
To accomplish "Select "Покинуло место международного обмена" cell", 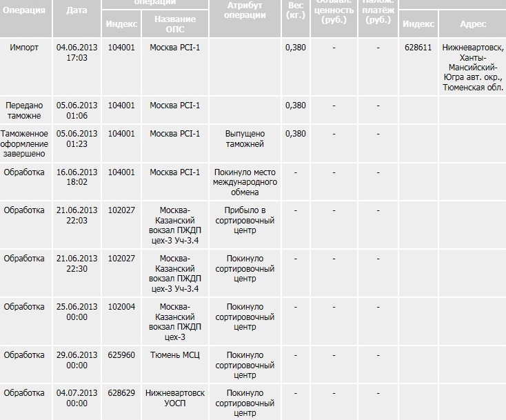I will (x=245, y=182).
